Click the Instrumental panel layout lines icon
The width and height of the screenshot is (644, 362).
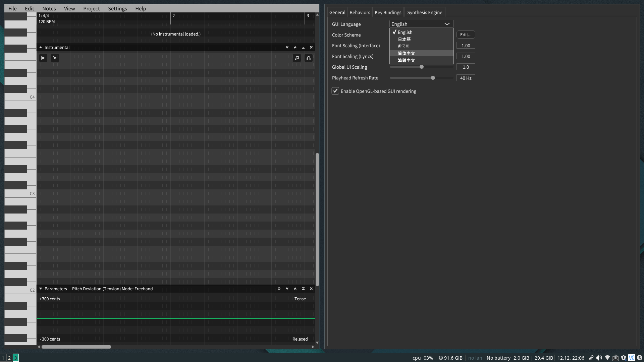tap(303, 47)
